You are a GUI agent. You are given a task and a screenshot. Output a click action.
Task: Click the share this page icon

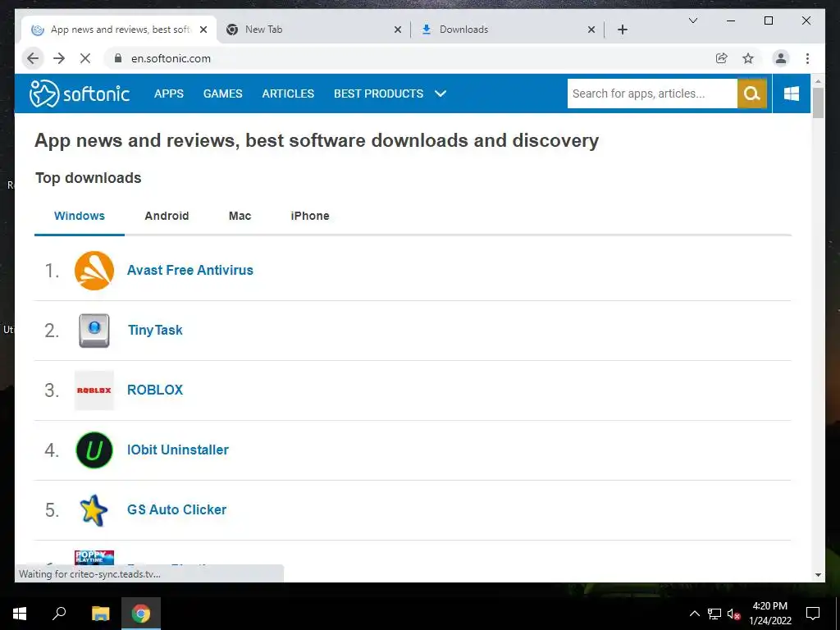click(722, 58)
